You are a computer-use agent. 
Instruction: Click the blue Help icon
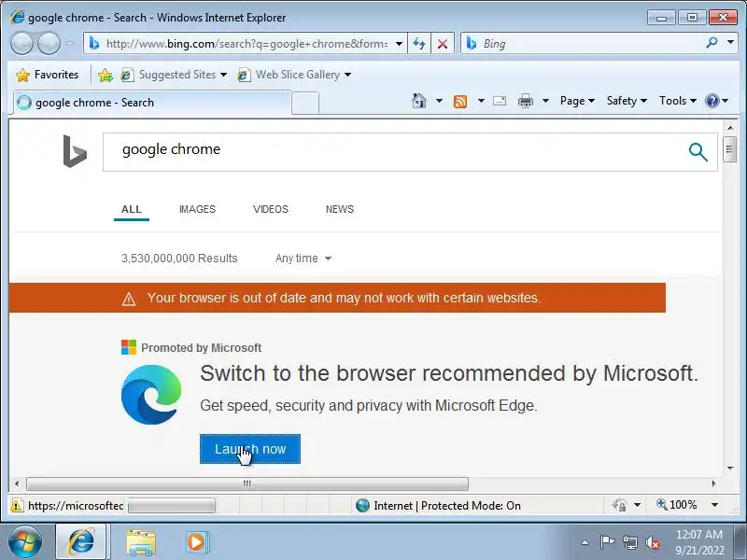click(712, 101)
